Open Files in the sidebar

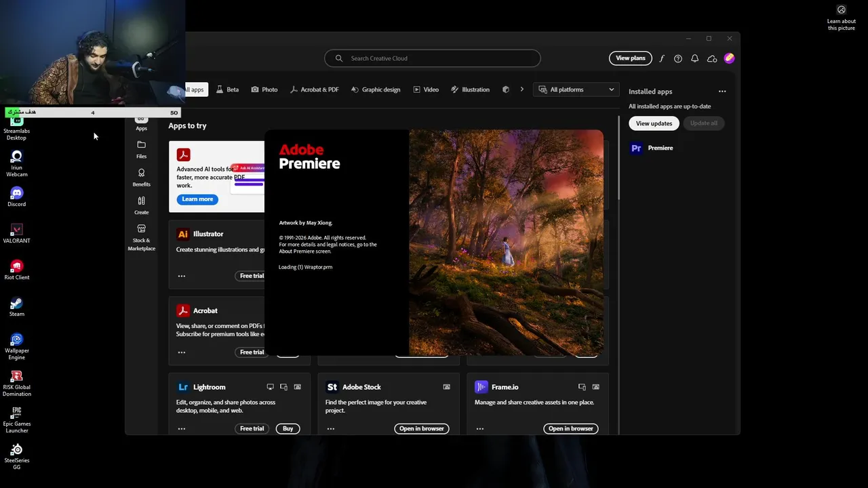click(141, 149)
